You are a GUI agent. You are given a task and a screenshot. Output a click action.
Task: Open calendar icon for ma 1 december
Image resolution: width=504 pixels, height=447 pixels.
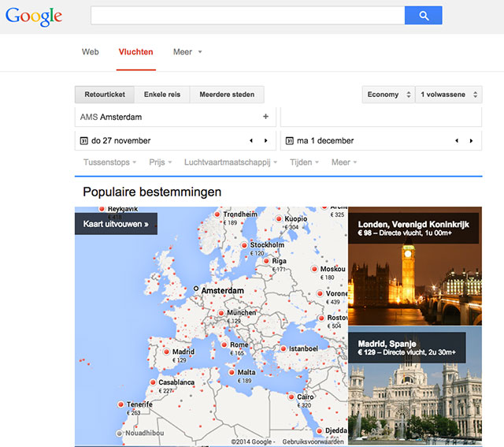(x=290, y=140)
